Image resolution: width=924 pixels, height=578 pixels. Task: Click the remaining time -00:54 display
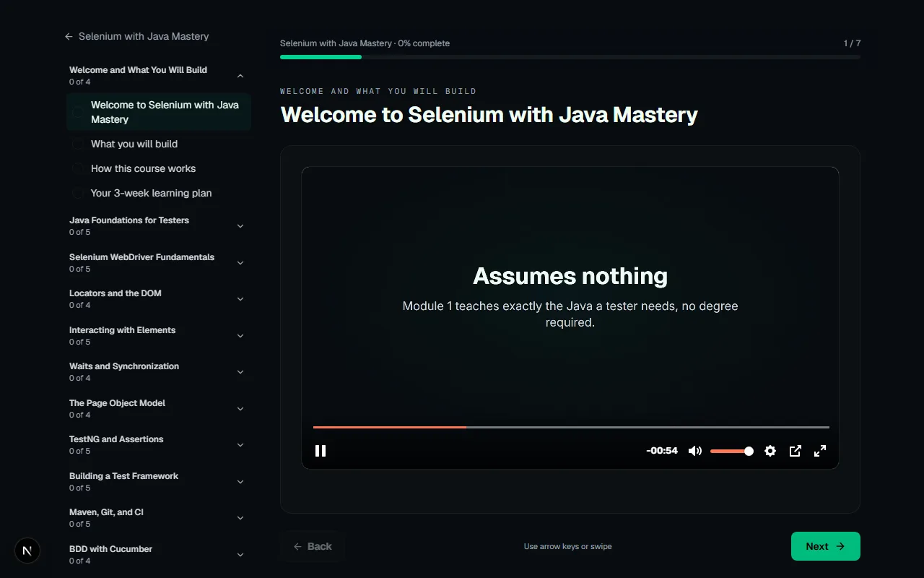[x=662, y=451]
